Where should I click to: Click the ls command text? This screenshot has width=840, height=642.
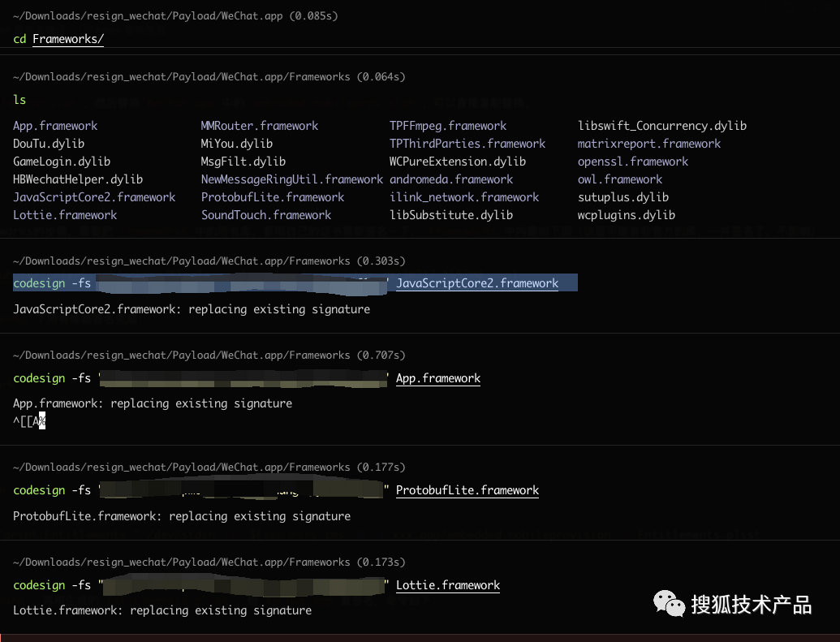(19, 100)
